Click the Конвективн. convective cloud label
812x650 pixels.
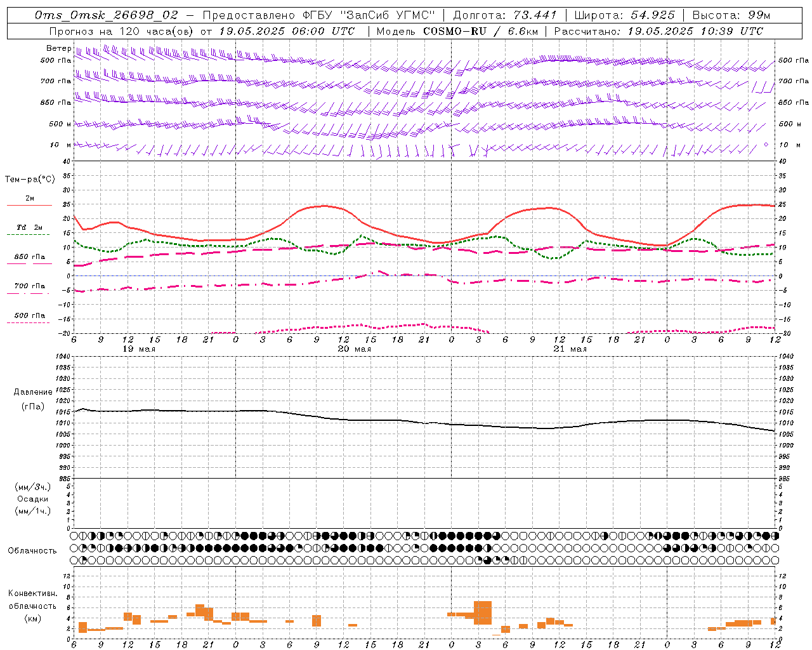32,594
